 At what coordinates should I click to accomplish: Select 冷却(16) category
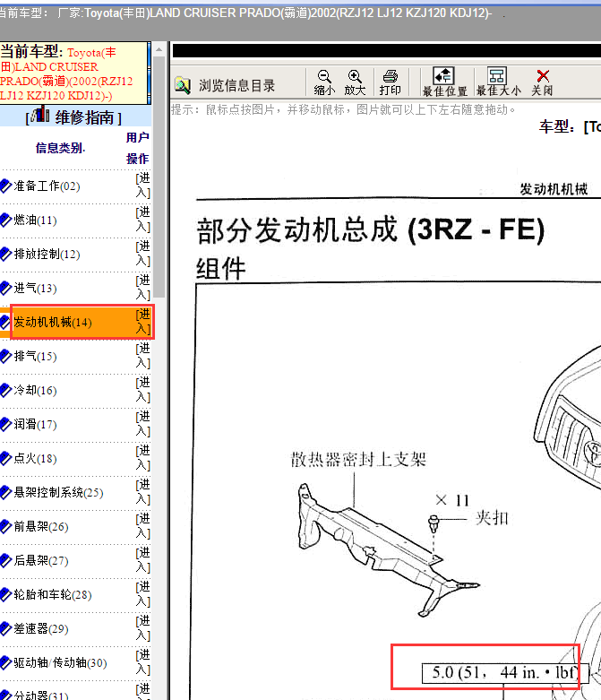35,390
